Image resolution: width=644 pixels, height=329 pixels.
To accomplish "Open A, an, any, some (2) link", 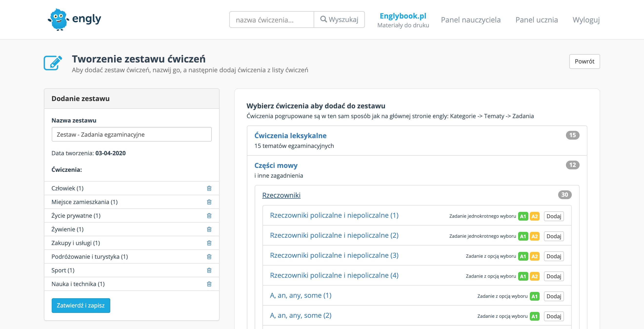I will 301,315.
